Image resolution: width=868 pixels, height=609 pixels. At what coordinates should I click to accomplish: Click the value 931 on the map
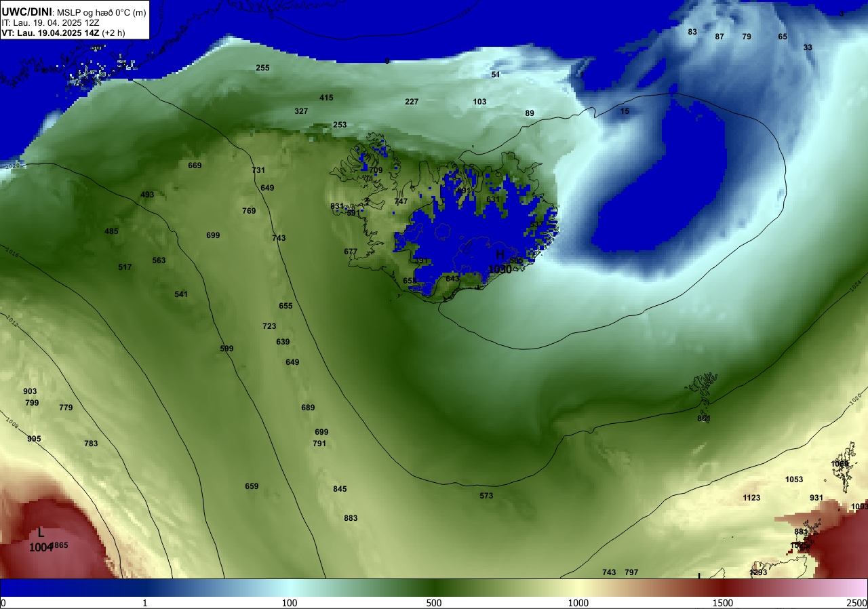(x=816, y=498)
